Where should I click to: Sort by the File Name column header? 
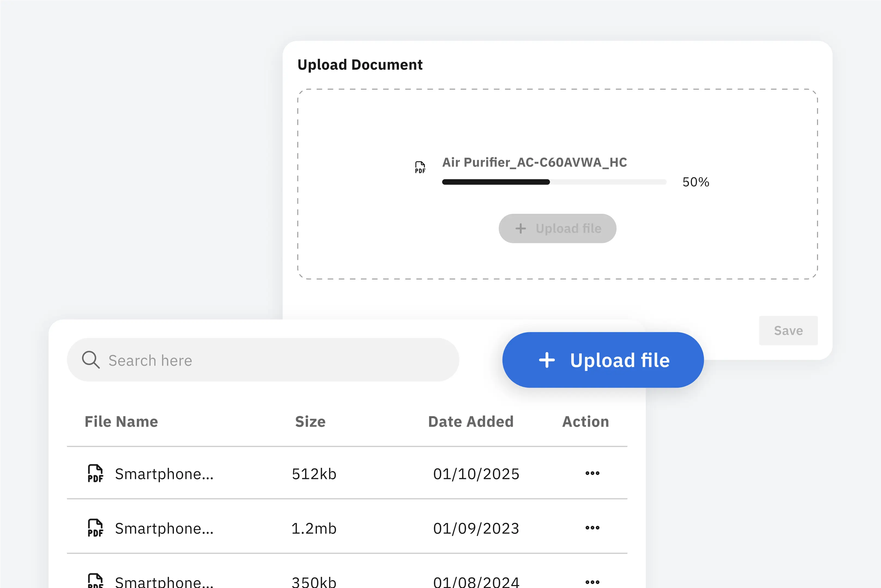coord(121,421)
